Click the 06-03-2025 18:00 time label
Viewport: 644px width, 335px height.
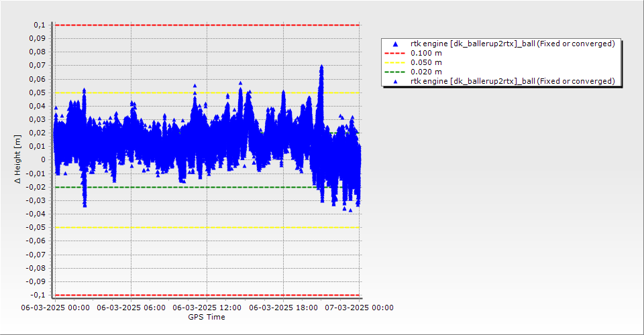click(x=283, y=308)
